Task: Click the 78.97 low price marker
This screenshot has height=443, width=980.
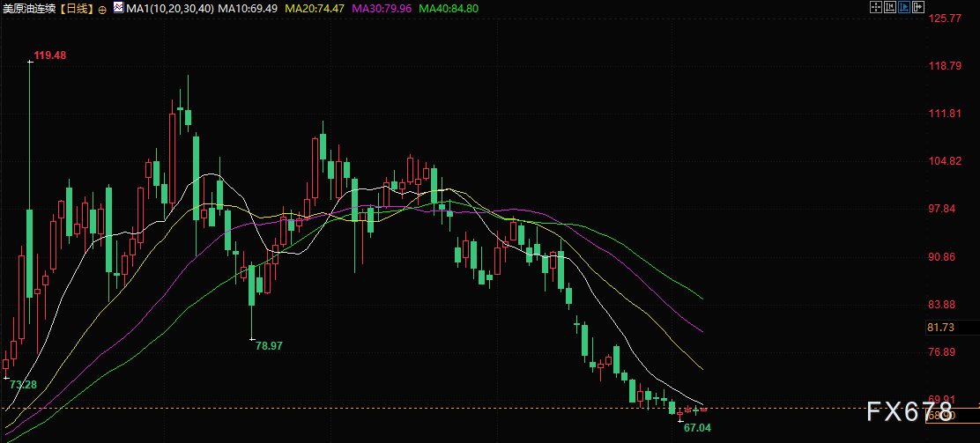Action: [x=270, y=345]
